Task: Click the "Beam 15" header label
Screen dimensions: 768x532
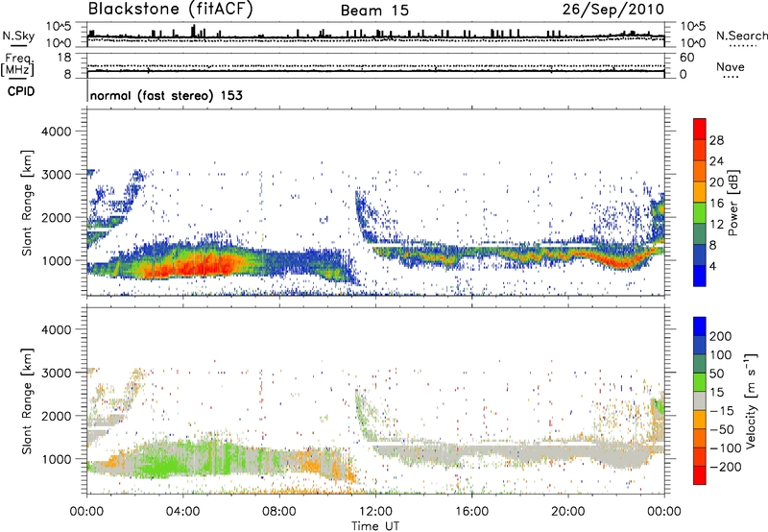Action: (x=374, y=11)
